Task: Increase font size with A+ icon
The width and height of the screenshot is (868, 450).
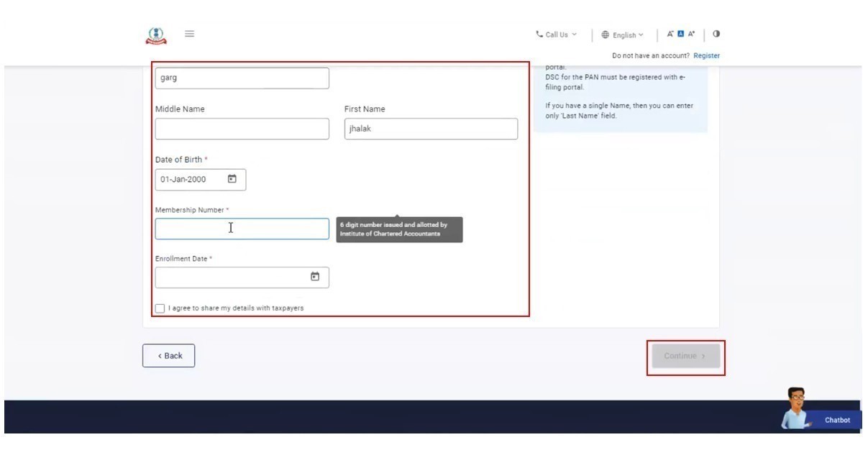Action: pos(692,35)
